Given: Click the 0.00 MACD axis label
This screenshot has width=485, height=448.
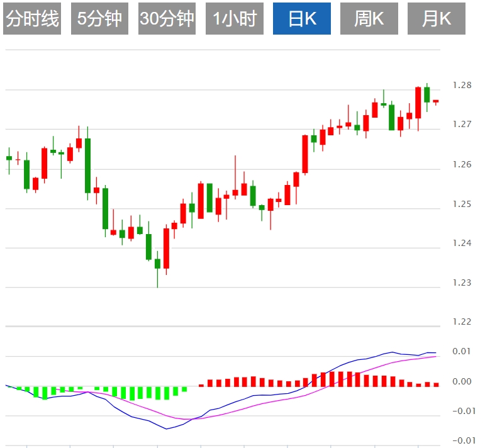Looking at the screenshot, I should tap(462, 381).
